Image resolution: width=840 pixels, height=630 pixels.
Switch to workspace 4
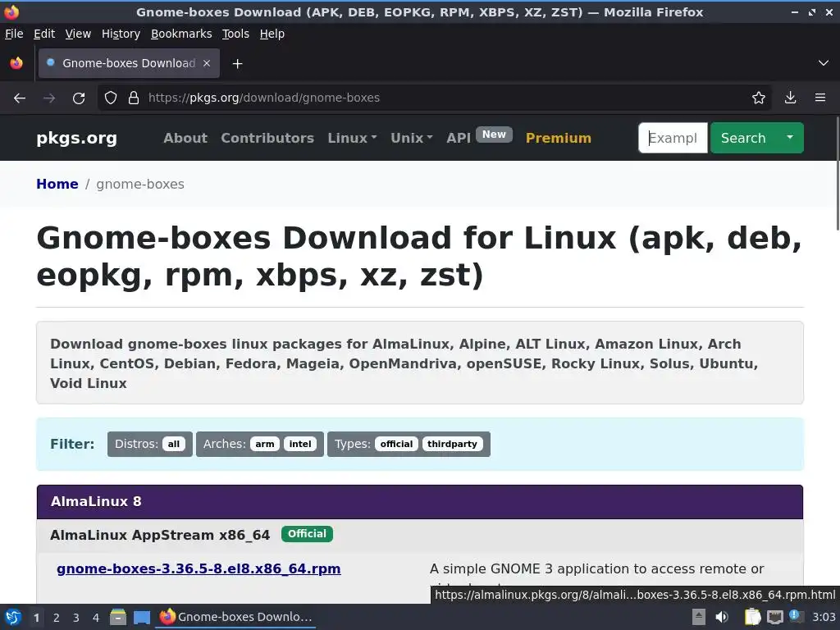[x=96, y=618]
